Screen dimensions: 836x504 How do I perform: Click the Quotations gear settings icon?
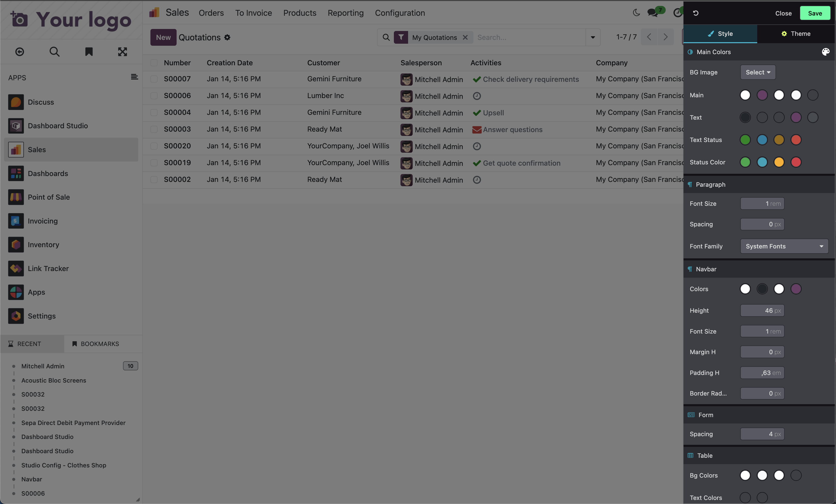pos(227,37)
